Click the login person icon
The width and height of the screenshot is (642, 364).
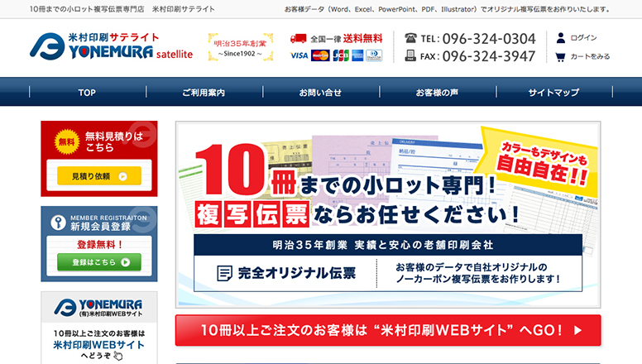tap(561, 38)
